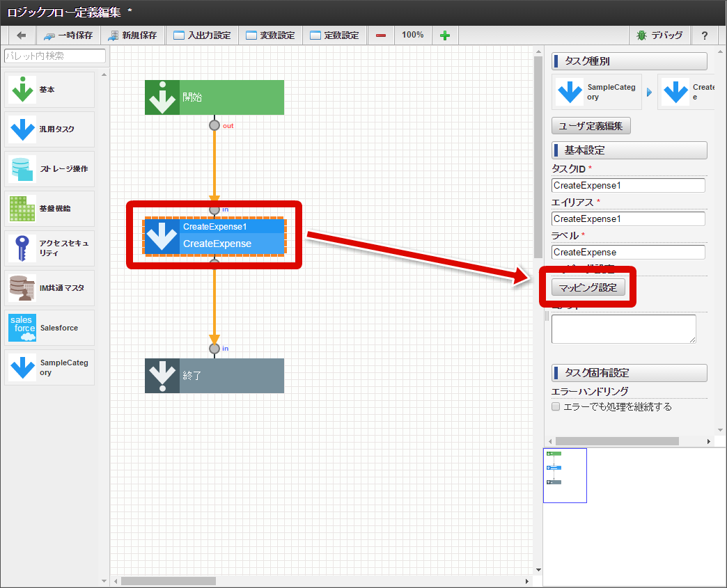Screen dimensions: 727x588
Task: Open mapping settings via マッピング設定 button
Action: (x=588, y=287)
